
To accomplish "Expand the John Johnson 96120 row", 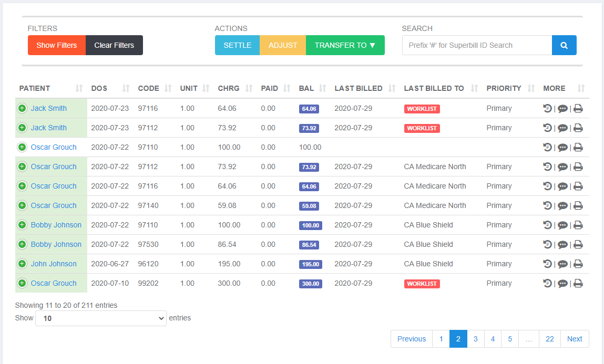I will pyautogui.click(x=22, y=264).
